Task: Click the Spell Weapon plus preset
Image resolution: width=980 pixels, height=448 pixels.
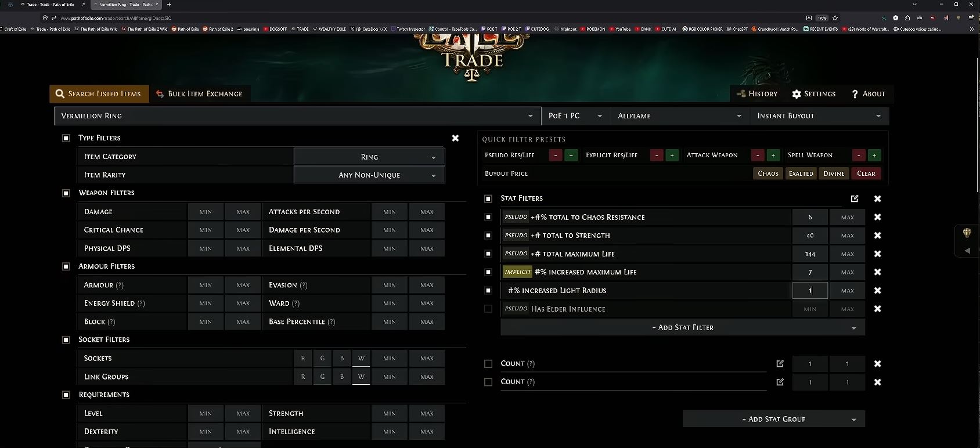Action: 874,156
